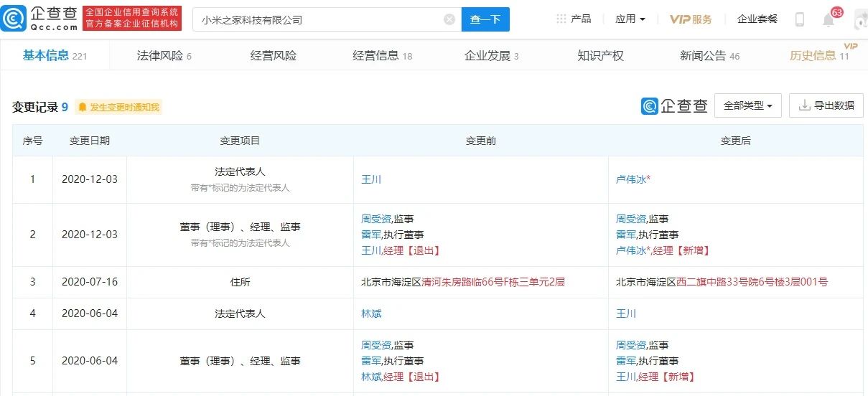The width and height of the screenshot is (868, 396).
Task: Click the VIP服务 link
Action: 691,19
